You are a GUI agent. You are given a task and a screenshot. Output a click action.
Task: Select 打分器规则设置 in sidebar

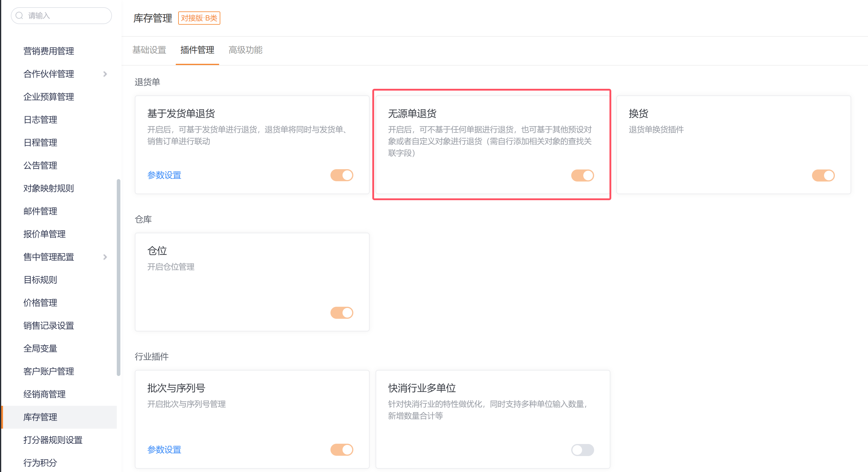click(53, 440)
